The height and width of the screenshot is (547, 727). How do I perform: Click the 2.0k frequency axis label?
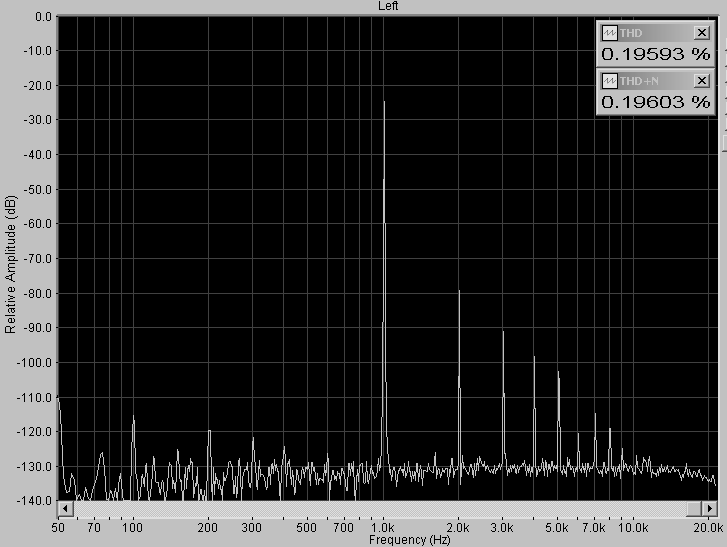click(x=458, y=528)
